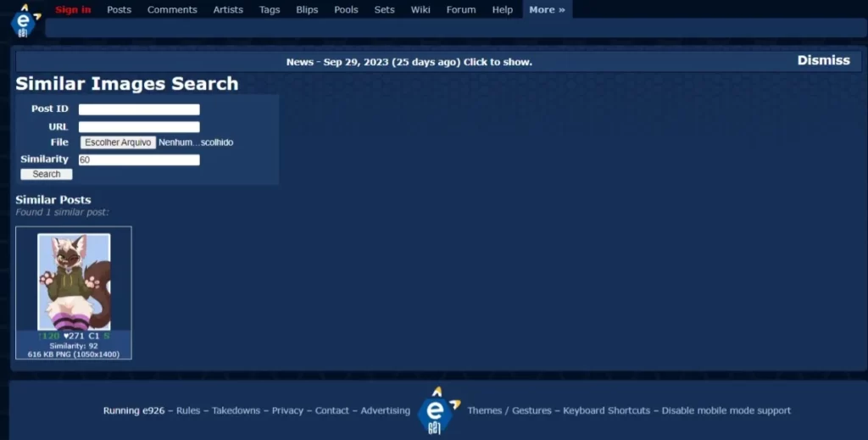Select the Similarity value field
This screenshot has height=440, width=868.
[x=139, y=159]
